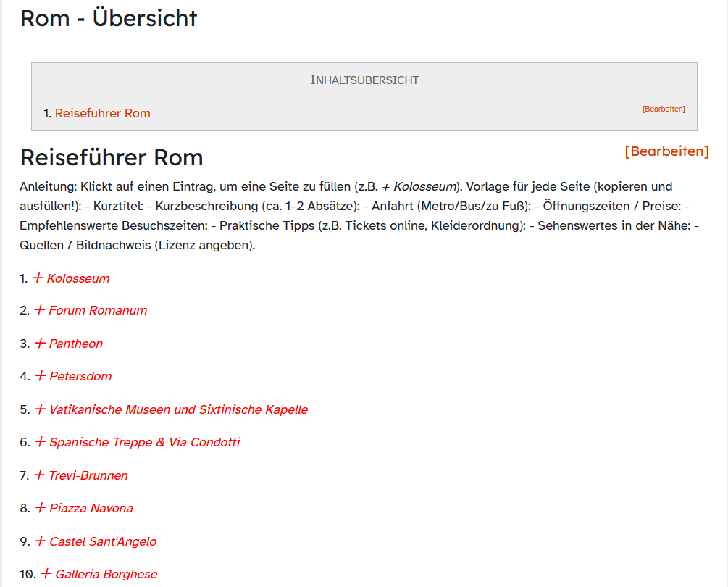Click the plus icon beside Galleria Borghese
The image size is (728, 587).
coord(46,574)
